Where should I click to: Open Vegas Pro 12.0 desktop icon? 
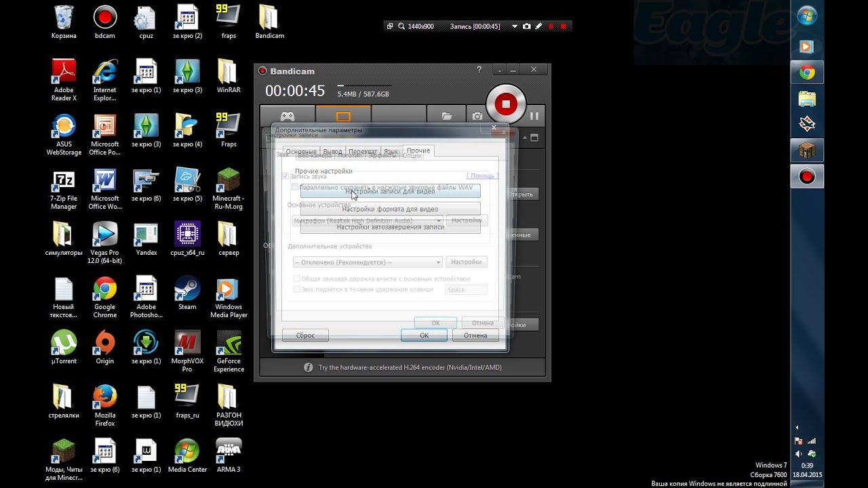point(104,243)
